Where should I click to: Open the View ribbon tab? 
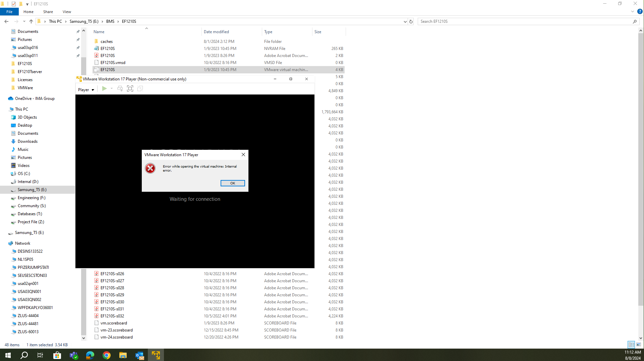(x=67, y=12)
